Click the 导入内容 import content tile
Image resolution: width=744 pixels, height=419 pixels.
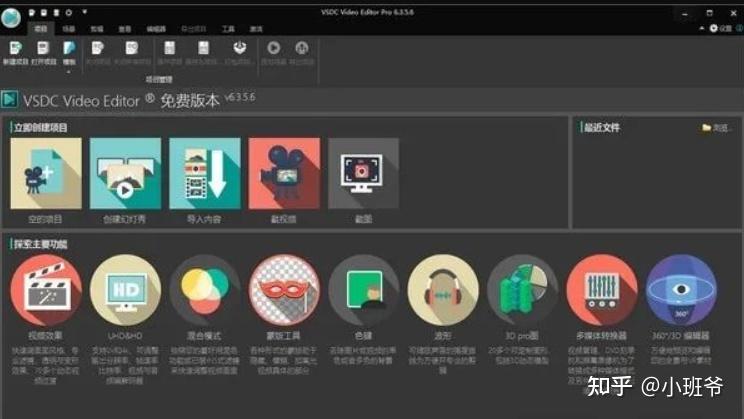[205, 173]
